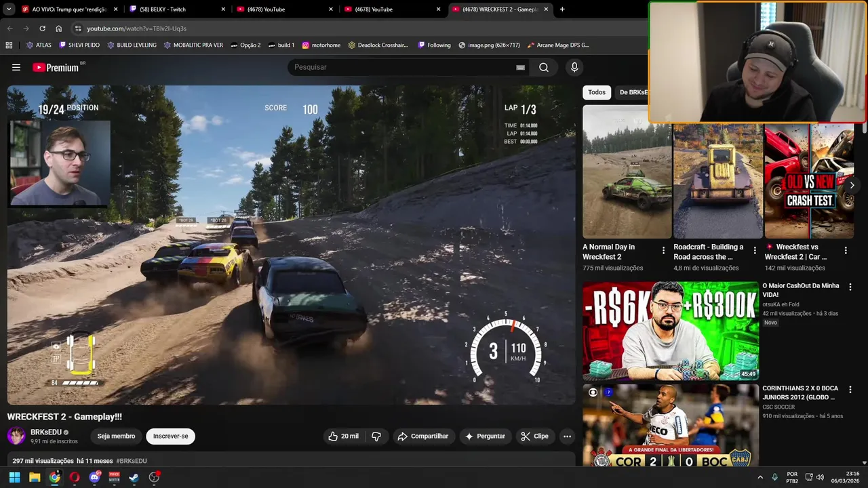
Task: Open options for Roadcraft Short
Action: 755,251
